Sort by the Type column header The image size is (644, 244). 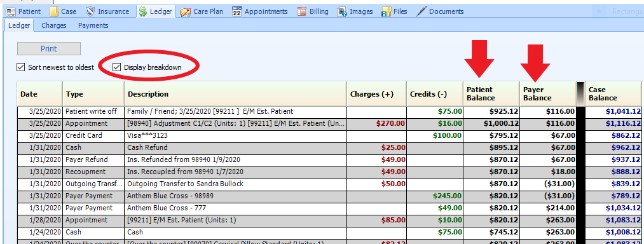coord(93,94)
